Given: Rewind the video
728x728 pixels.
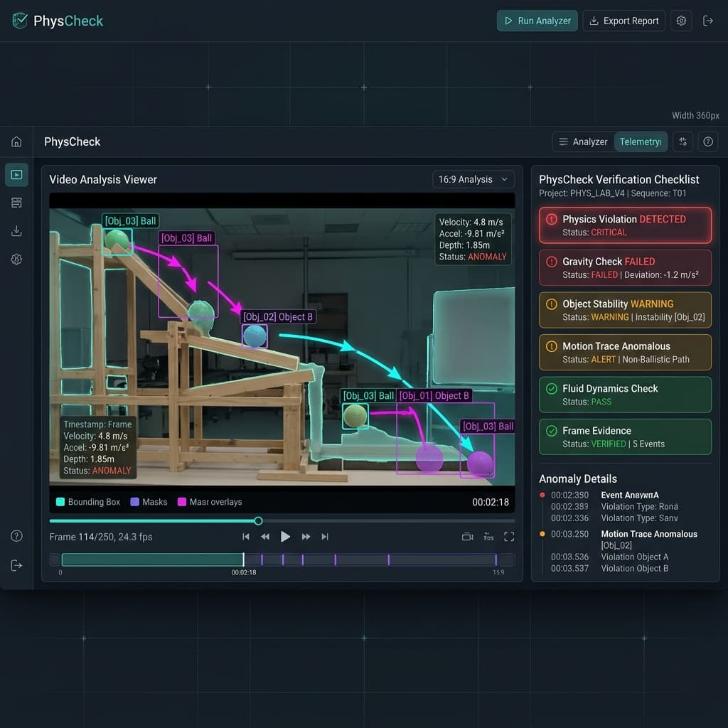Looking at the screenshot, I should (265, 537).
